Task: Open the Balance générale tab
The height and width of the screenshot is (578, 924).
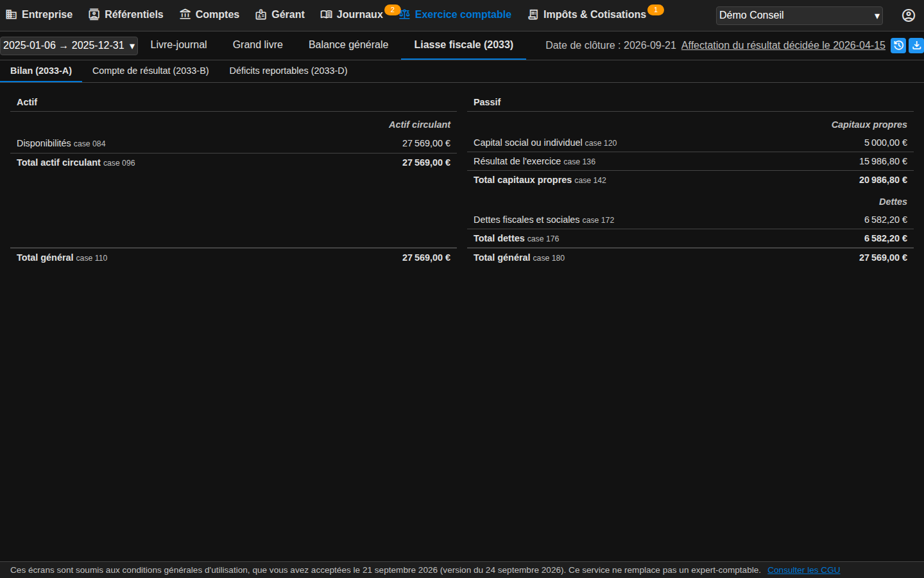Action: [348, 45]
